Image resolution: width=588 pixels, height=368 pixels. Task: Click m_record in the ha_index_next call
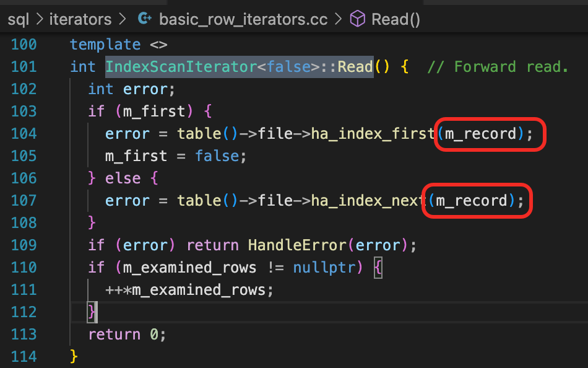click(472, 201)
